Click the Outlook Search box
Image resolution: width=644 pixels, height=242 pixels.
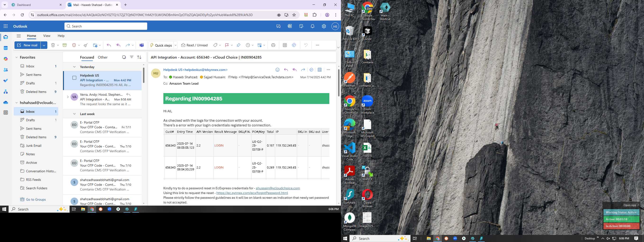click(x=106, y=26)
